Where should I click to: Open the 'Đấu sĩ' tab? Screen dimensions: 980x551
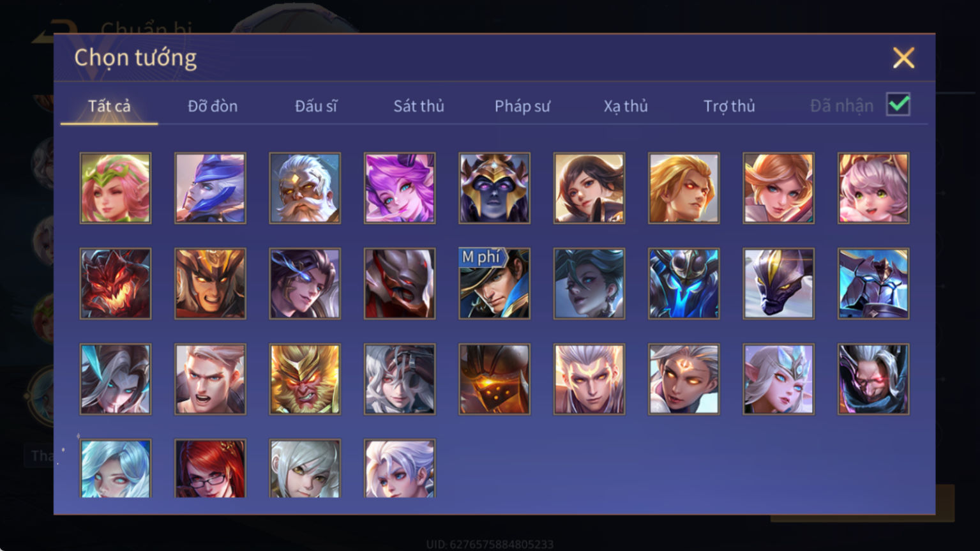coord(316,106)
